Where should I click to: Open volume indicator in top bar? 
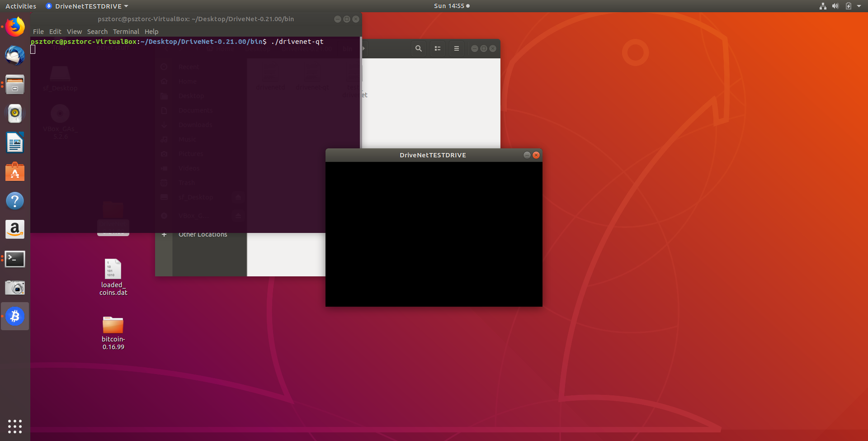[835, 6]
